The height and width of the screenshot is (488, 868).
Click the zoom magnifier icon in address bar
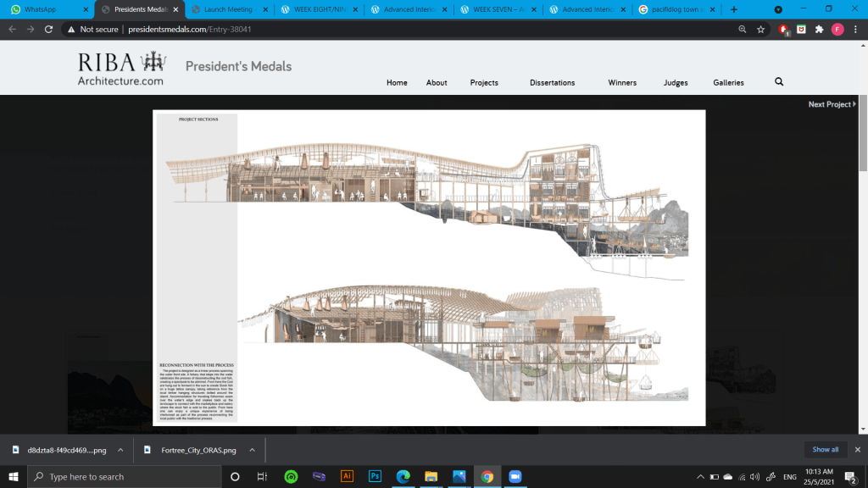[x=743, y=29]
